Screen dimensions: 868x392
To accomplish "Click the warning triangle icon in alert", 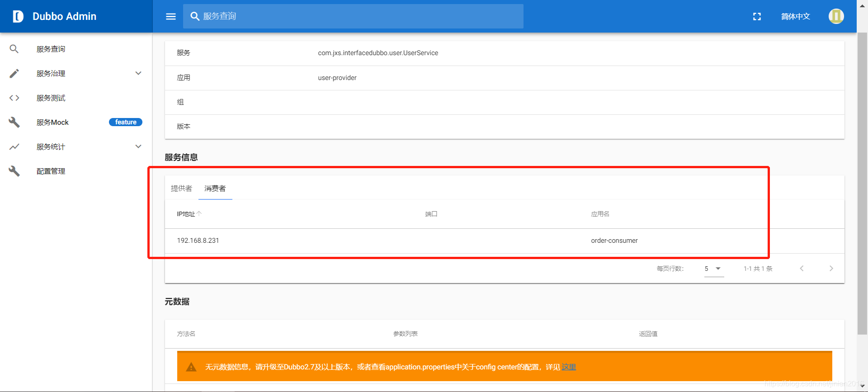I will (191, 367).
